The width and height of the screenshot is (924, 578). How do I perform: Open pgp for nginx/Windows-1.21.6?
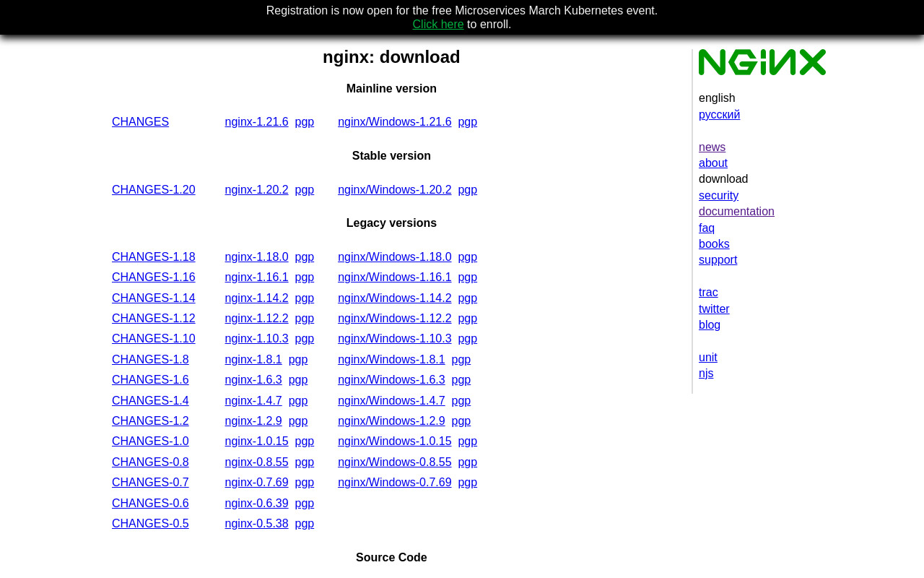(468, 122)
